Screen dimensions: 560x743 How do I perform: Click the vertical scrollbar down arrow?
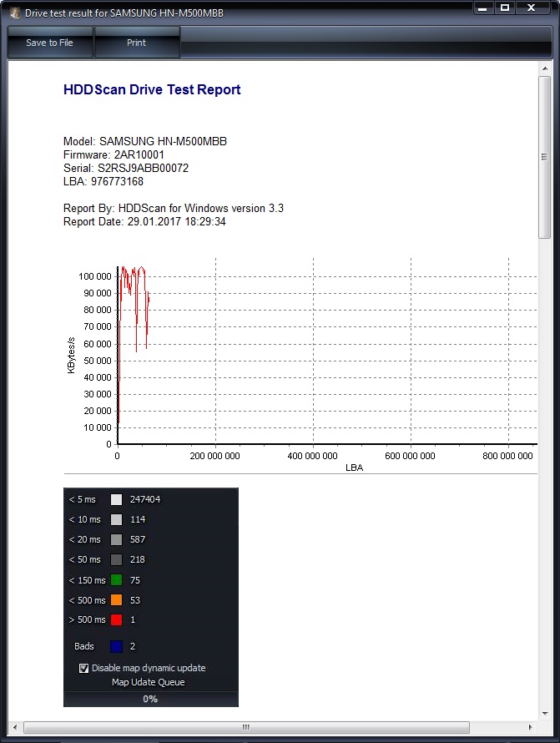pyautogui.click(x=545, y=714)
